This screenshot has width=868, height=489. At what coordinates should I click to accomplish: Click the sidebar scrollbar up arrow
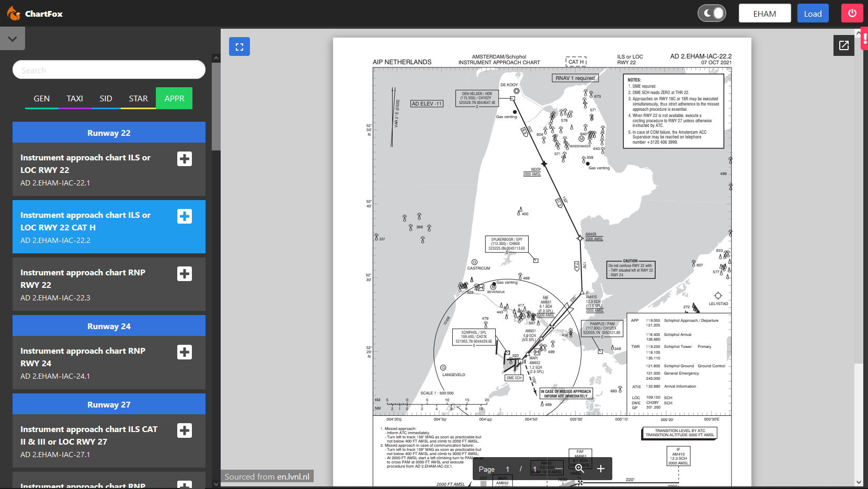point(216,58)
